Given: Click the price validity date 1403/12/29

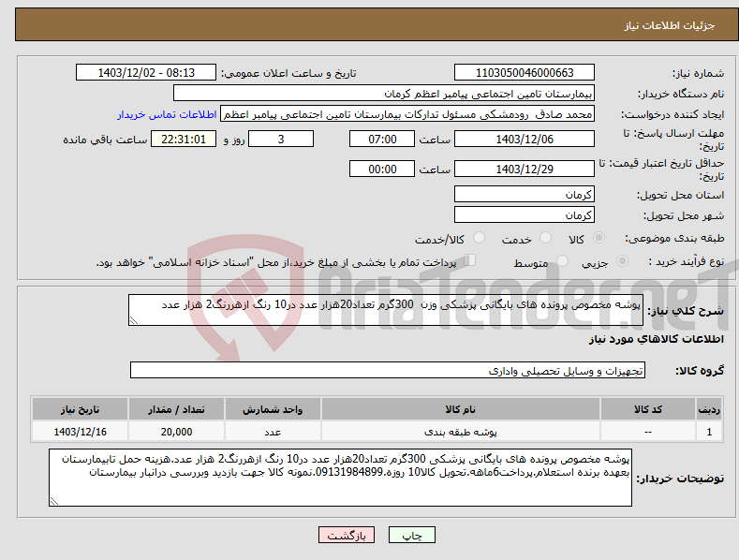Looking at the screenshot, I should pyautogui.click(x=525, y=169).
